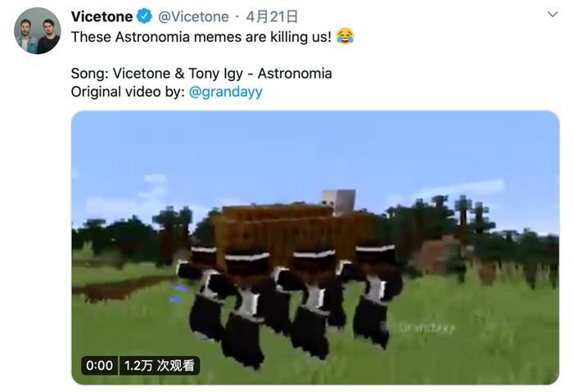The height and width of the screenshot is (392, 573).
Task: Expand the tweet options chevron arrow
Action: pos(553,14)
